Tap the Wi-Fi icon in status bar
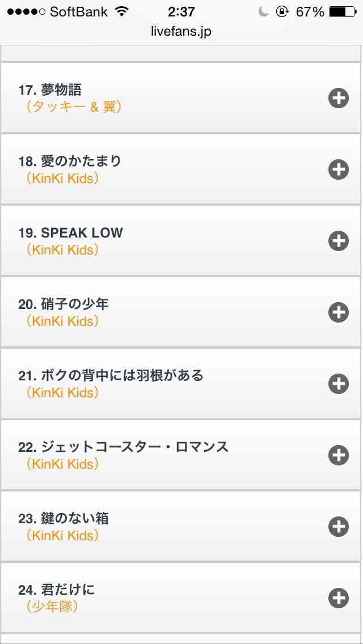Image resolution: width=363 pixels, height=644 pixels. pos(122,11)
